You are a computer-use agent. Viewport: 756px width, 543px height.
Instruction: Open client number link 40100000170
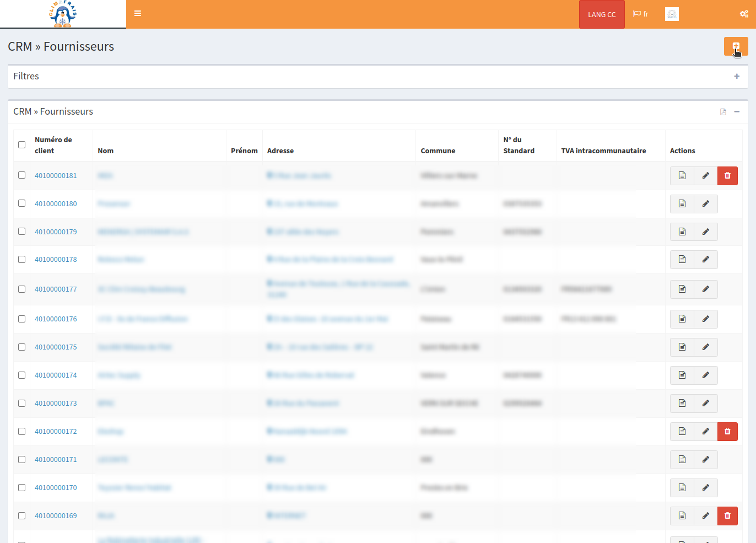click(x=56, y=488)
